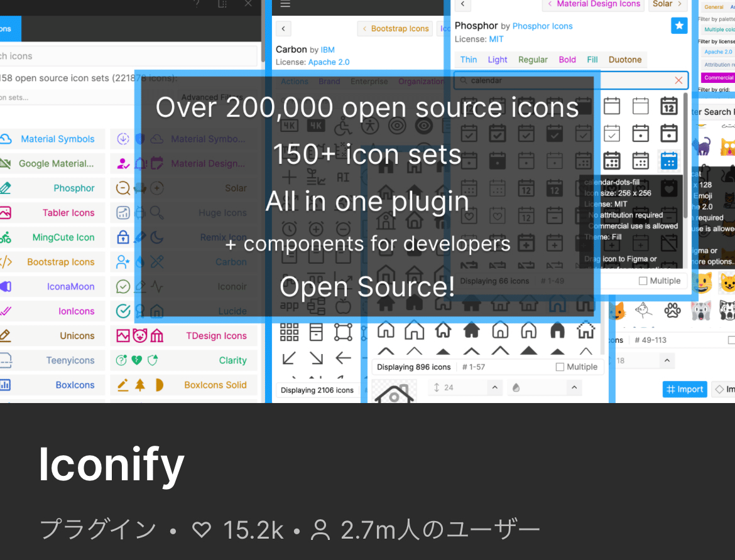Click the blue padlock sample icon

[x=122, y=237]
